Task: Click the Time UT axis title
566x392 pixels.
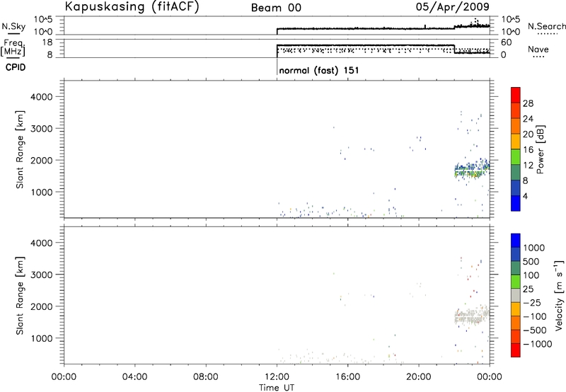Action: tap(277, 388)
